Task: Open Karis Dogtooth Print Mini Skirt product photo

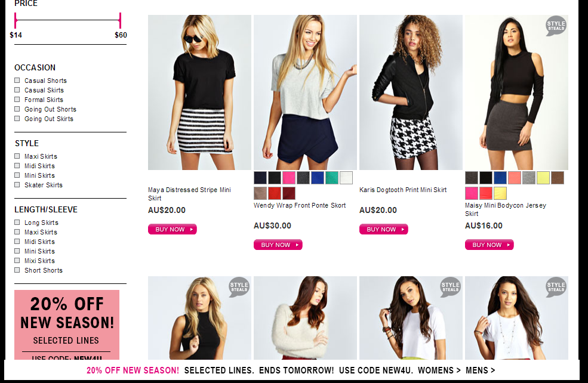Action: click(411, 92)
